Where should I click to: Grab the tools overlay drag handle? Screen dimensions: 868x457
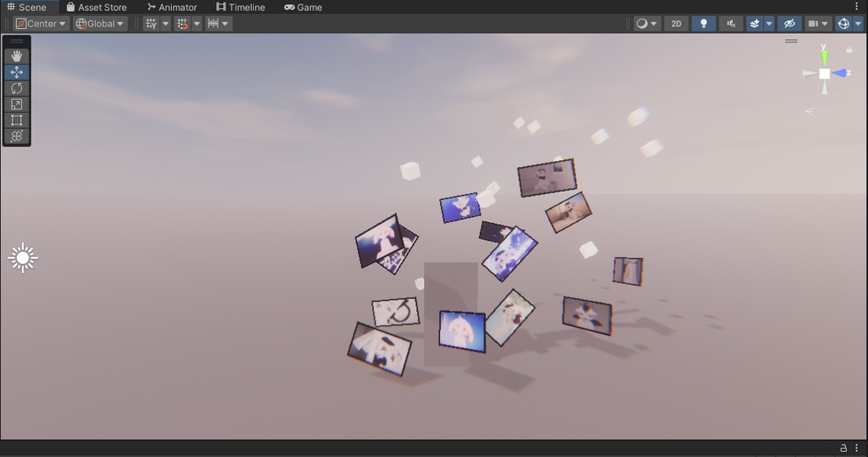pos(17,41)
